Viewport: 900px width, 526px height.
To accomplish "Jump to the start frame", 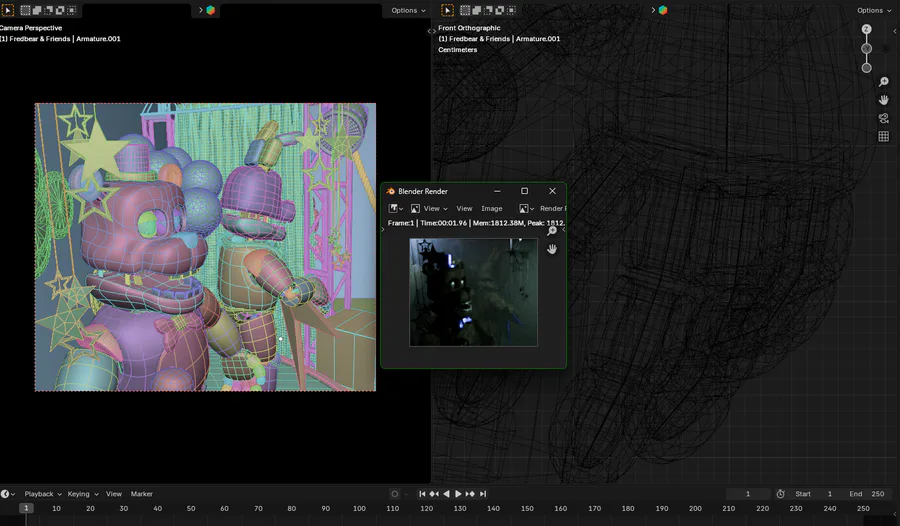I will (422, 494).
